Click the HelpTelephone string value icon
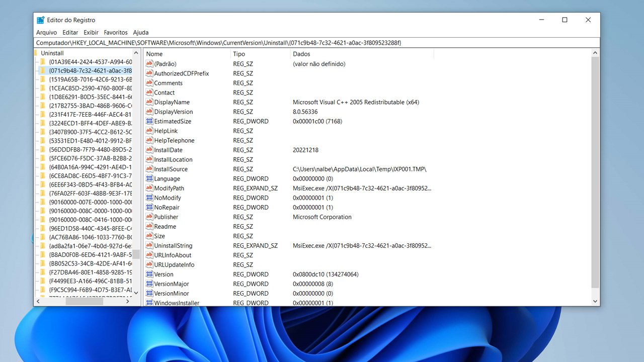 pyautogui.click(x=149, y=140)
